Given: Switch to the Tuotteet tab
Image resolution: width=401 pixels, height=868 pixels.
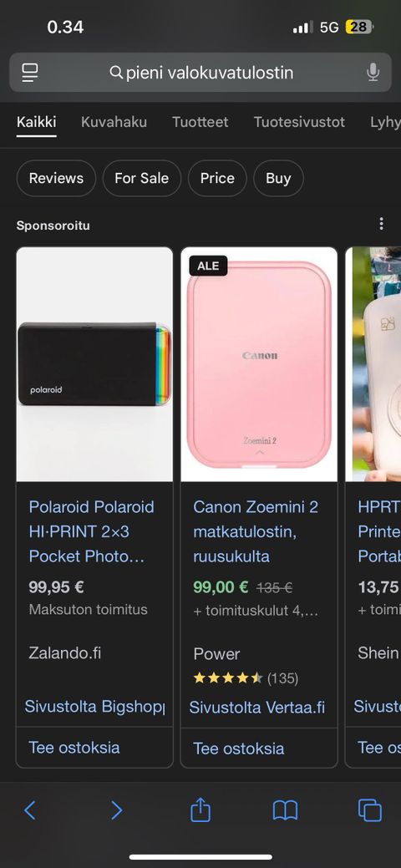Looking at the screenshot, I should [x=200, y=122].
